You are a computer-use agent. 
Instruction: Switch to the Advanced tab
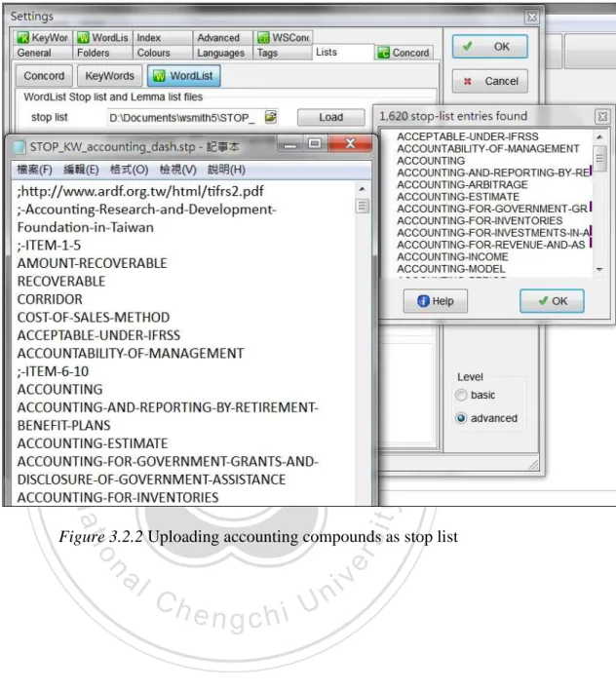pyautogui.click(x=222, y=37)
